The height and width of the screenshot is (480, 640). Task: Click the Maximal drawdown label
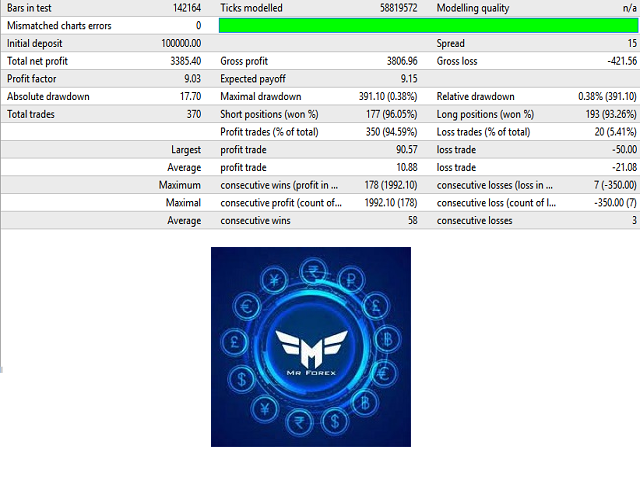261,96
